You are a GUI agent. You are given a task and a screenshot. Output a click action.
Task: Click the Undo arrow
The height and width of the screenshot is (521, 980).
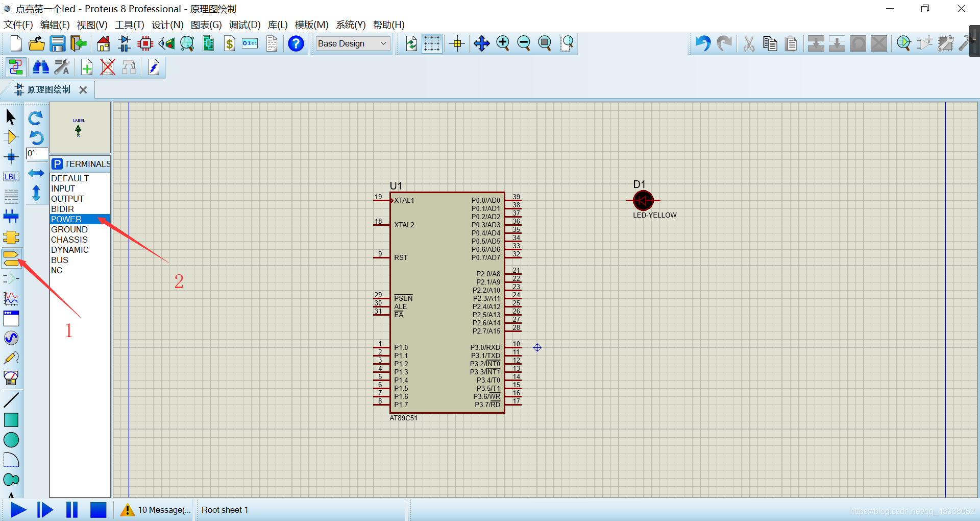[x=703, y=43]
